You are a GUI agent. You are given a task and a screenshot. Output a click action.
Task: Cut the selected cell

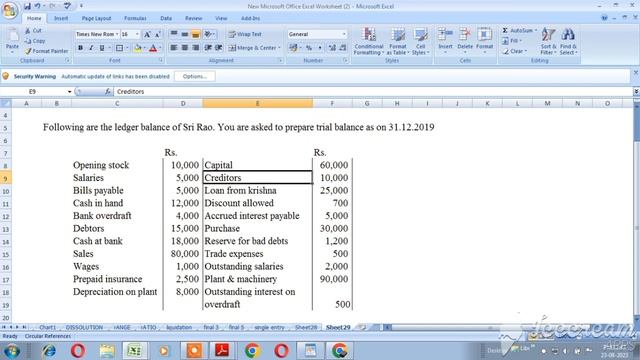[33, 31]
